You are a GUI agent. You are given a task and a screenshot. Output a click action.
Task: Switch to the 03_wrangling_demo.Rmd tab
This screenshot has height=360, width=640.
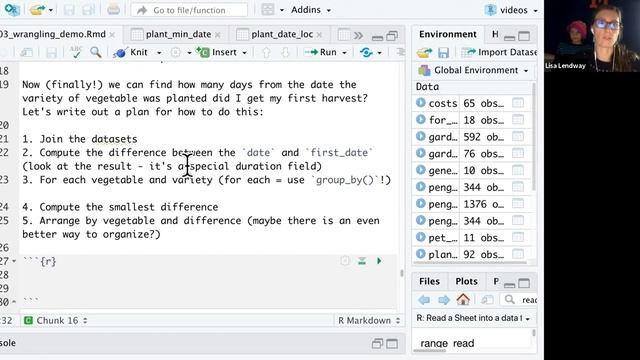(x=52, y=34)
